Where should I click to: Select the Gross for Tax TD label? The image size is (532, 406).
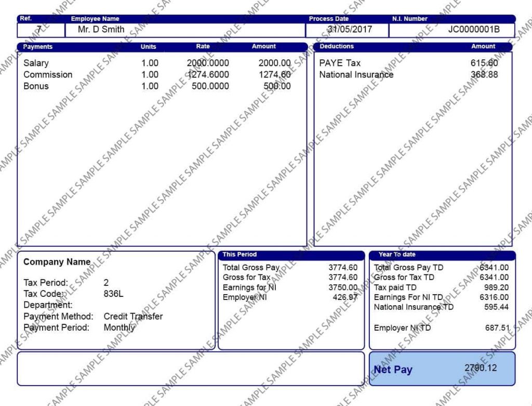point(404,278)
